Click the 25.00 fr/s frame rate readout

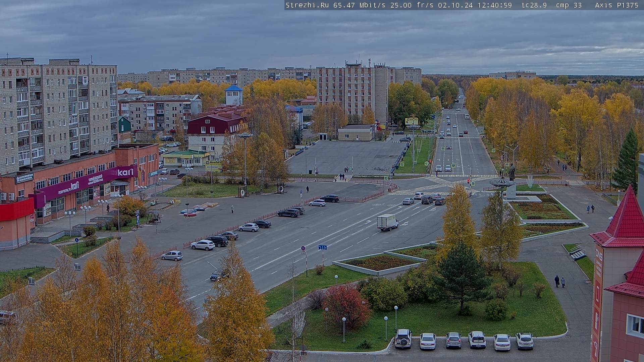tap(412, 5)
